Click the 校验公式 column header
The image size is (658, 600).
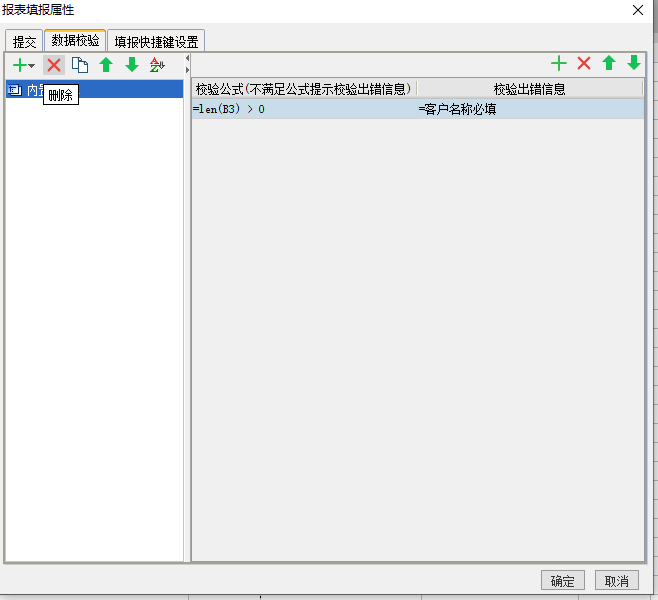(304, 89)
